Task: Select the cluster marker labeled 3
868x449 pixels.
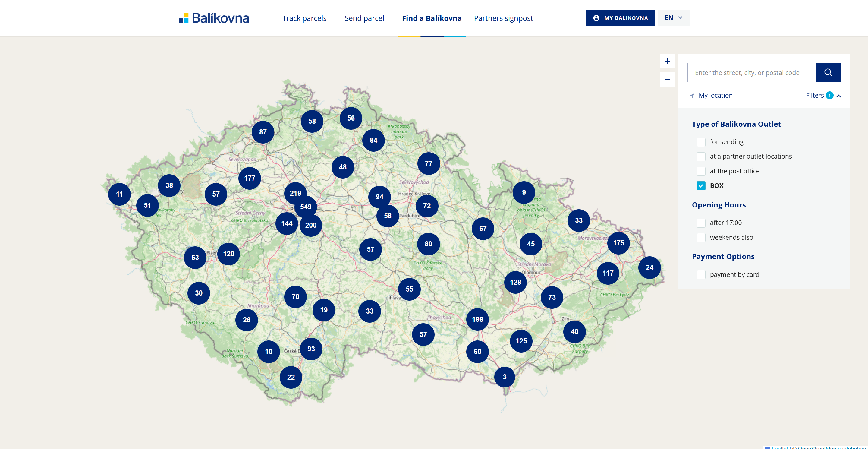Action: (x=505, y=377)
